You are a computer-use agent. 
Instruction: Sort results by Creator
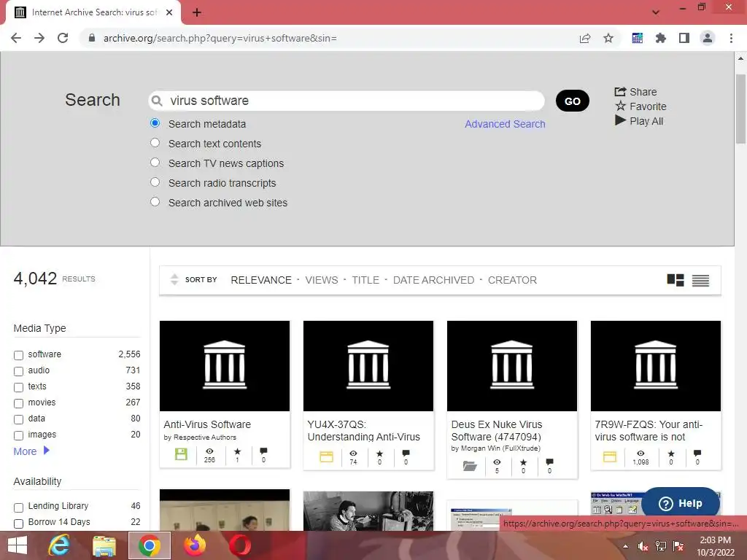click(512, 280)
